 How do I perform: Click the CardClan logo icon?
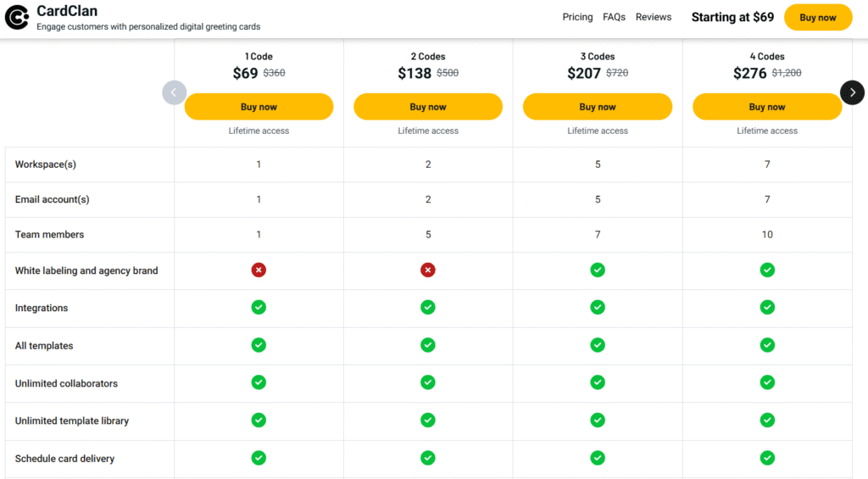pyautogui.click(x=17, y=17)
